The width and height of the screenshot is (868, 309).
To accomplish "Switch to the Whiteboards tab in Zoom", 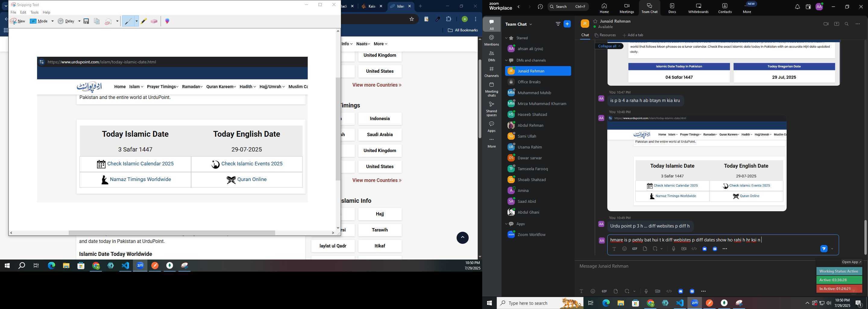I will point(699,8).
